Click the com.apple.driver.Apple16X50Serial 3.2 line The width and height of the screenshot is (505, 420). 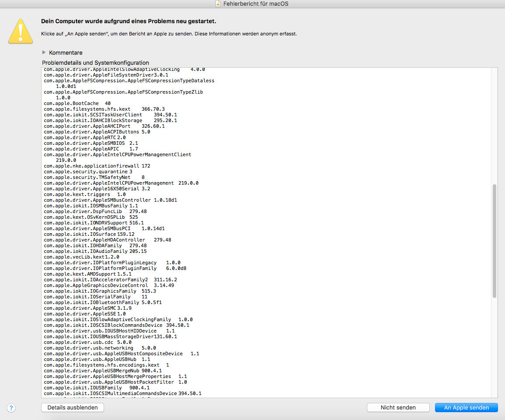pos(97,189)
